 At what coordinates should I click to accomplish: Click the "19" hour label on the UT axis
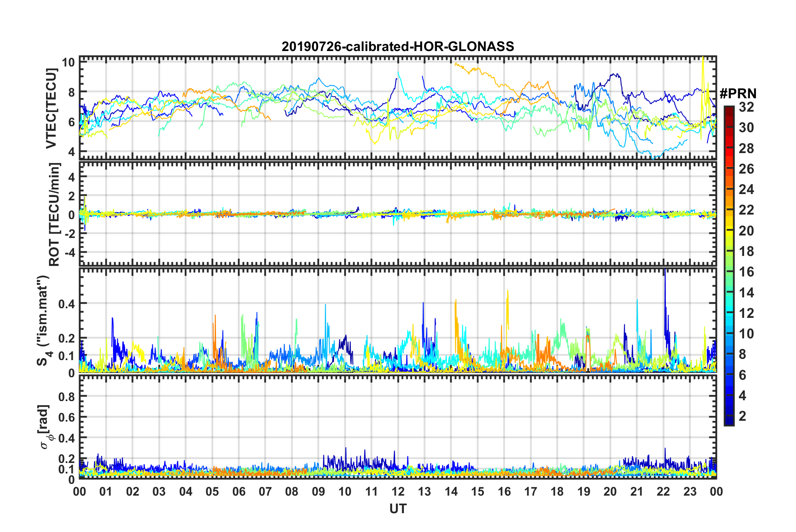[584, 491]
